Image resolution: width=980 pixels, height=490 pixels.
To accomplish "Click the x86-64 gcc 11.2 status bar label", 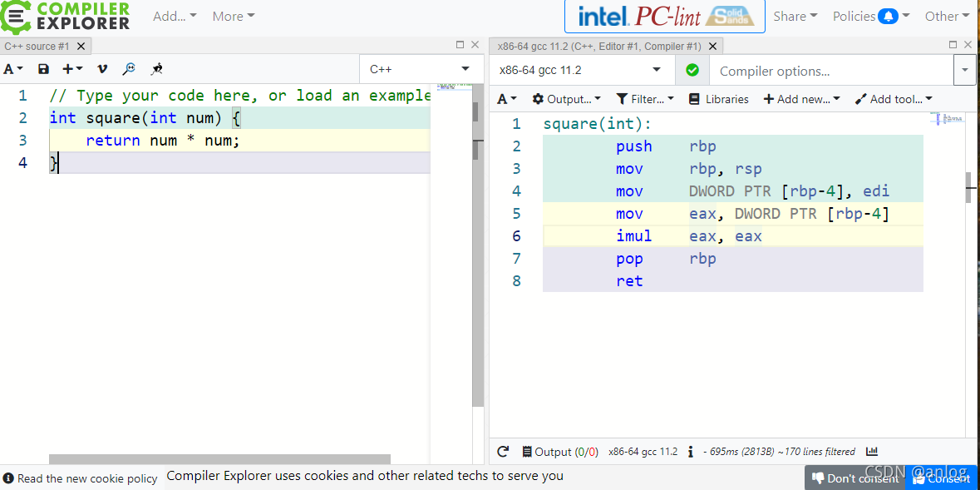I will [x=643, y=451].
